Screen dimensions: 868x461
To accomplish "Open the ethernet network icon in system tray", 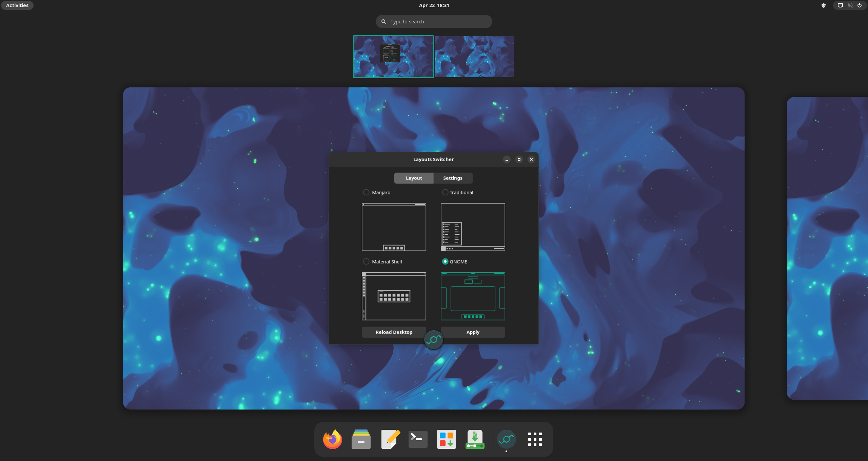I will (x=840, y=5).
